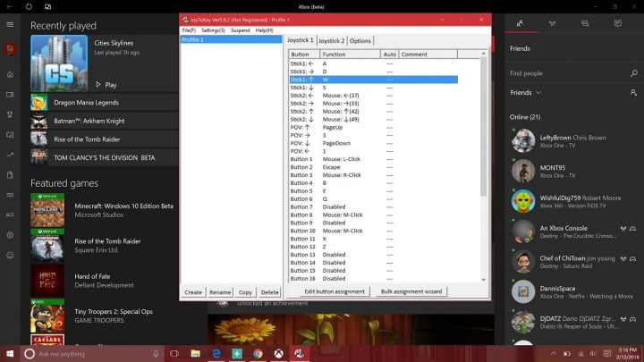Viewport: 644px width, 362px height.
Task: Click the Comment column header
Action: pos(428,55)
